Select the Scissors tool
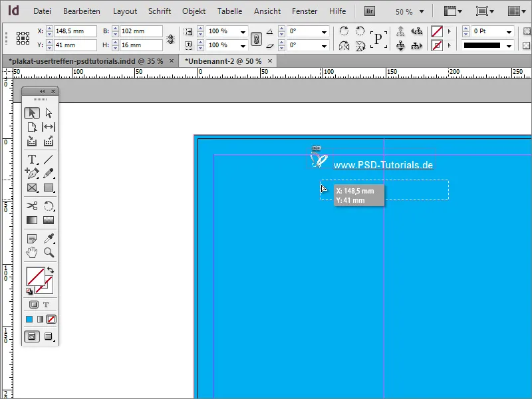 32,206
